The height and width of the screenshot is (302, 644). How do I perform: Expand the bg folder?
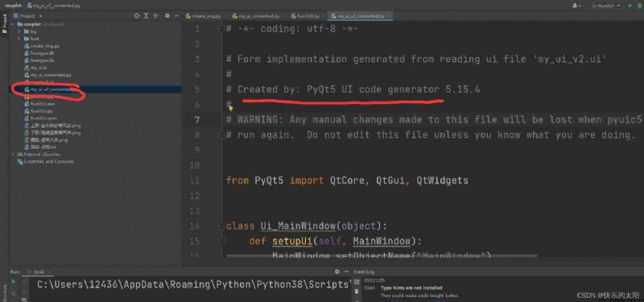[19, 31]
